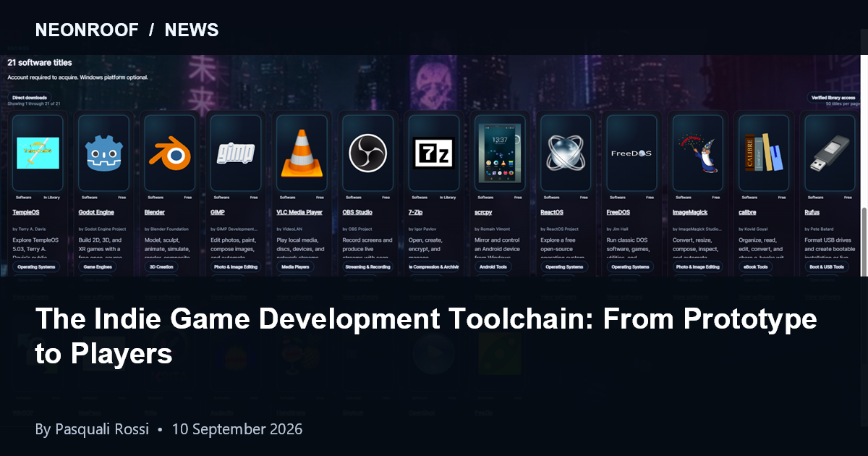Click the 7-Zip 7z logo
This screenshot has width=868, height=456.
pyautogui.click(x=433, y=153)
